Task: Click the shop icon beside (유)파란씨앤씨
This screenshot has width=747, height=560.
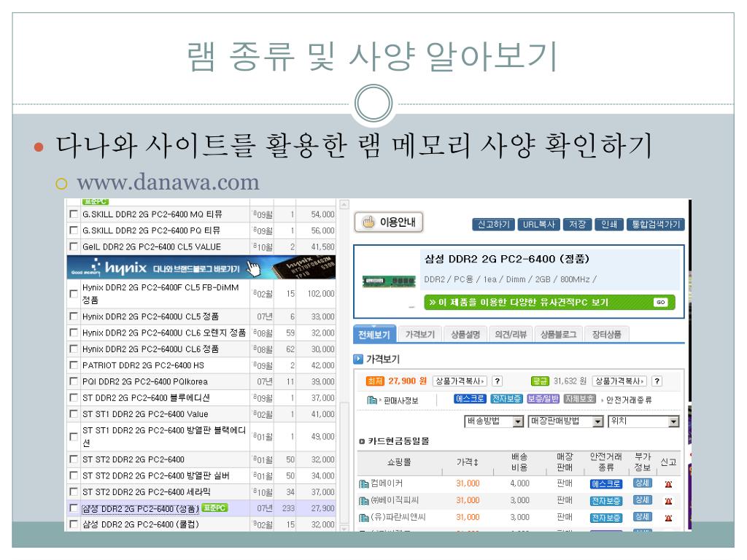Action: pos(363,518)
